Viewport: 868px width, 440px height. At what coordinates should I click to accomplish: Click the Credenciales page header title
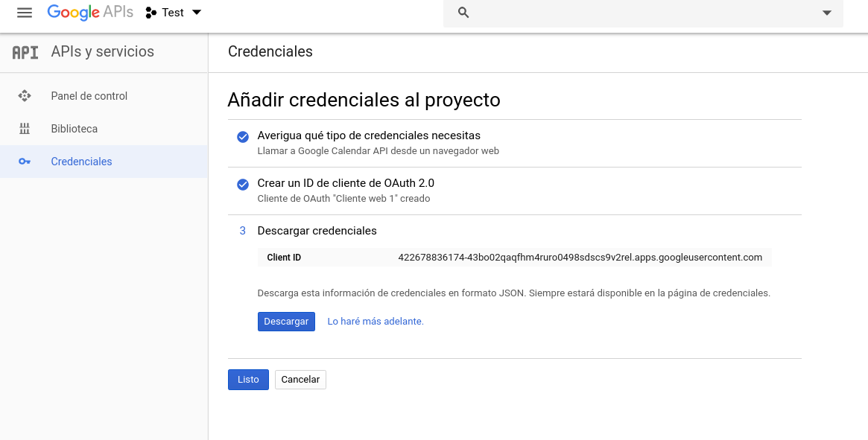[x=270, y=51]
